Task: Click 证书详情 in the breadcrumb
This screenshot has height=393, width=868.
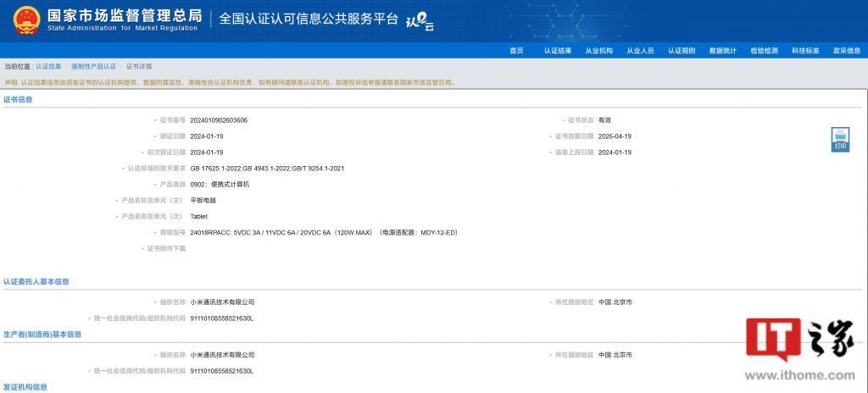Action: coord(139,66)
